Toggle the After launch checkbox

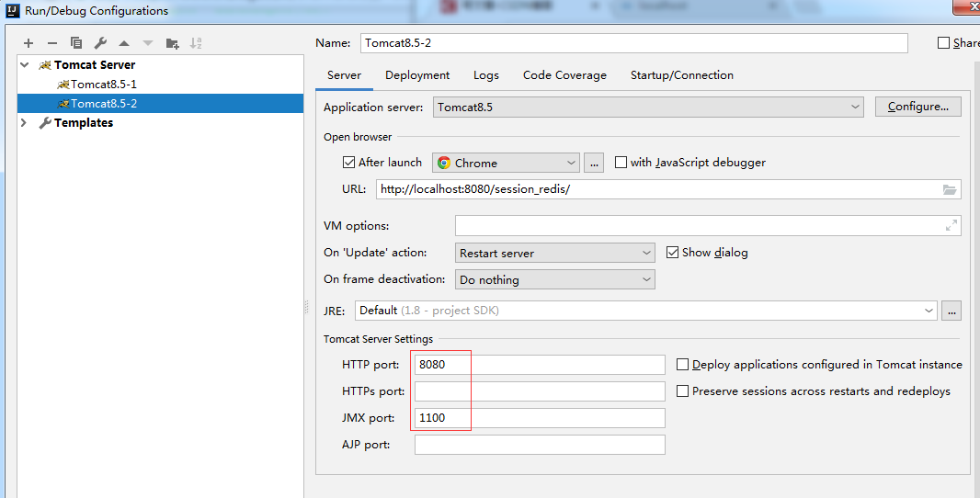[x=348, y=163]
